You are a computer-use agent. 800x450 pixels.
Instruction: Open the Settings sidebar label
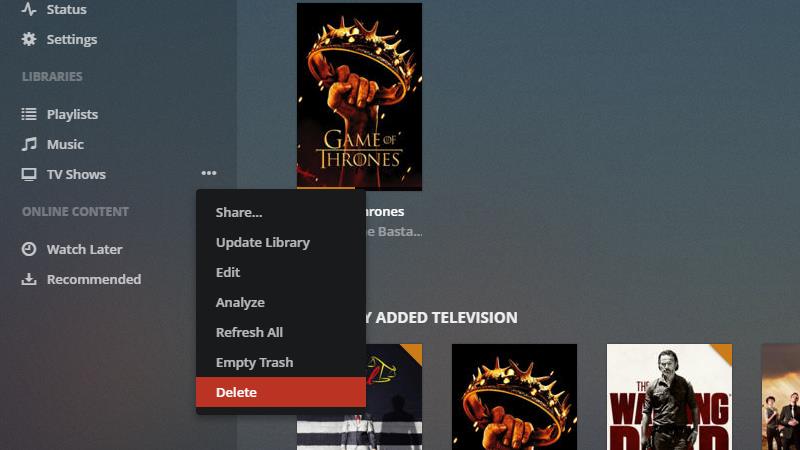[72, 39]
